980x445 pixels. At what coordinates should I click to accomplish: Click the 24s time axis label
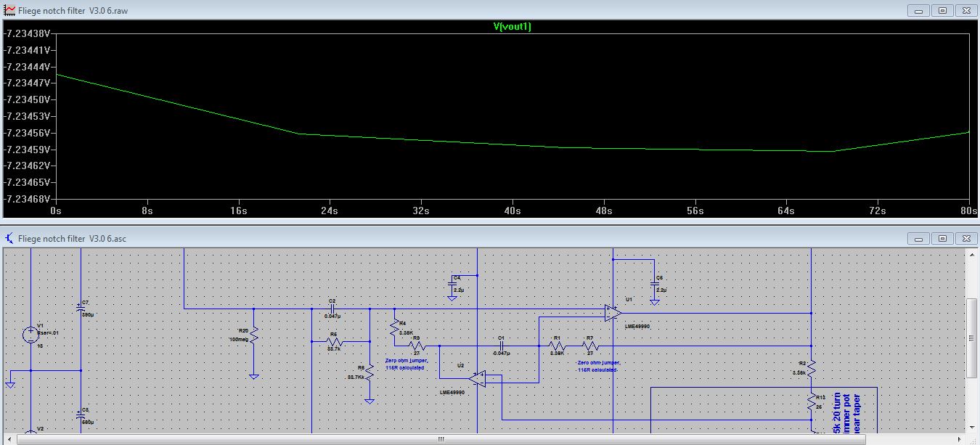pos(330,211)
